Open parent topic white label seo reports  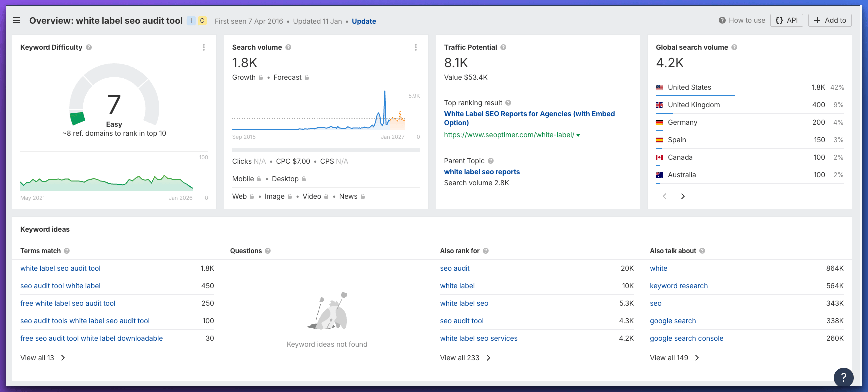coord(482,172)
